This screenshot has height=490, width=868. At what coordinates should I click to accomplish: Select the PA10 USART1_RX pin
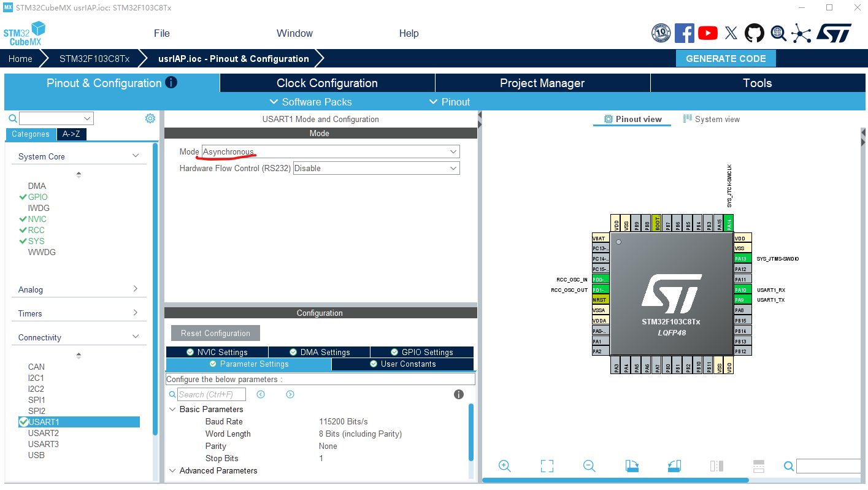pos(742,289)
